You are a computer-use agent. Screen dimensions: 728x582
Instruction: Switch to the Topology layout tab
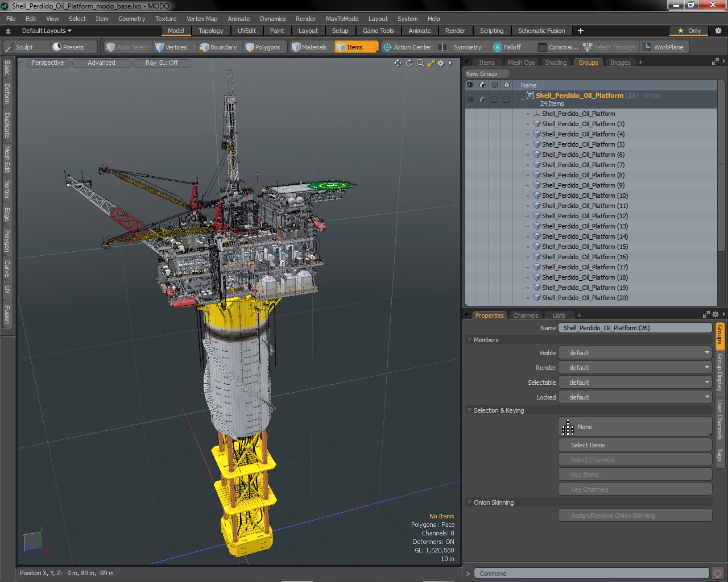coord(210,31)
